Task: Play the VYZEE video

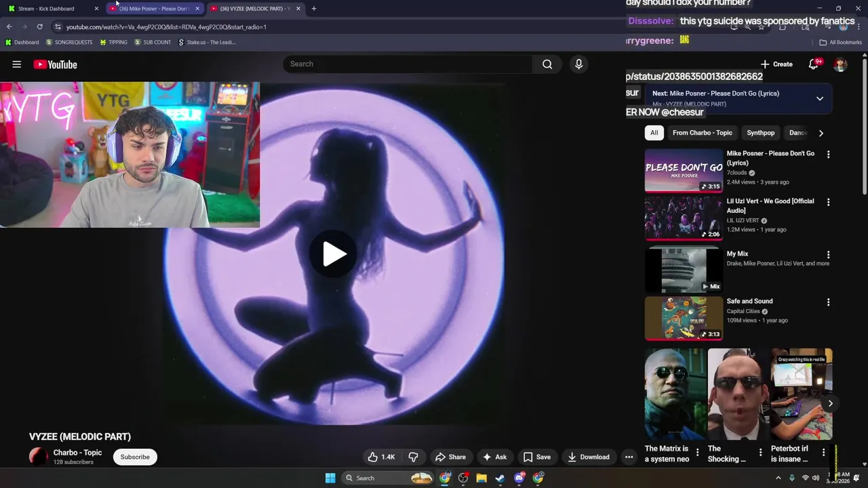Action: pyautogui.click(x=334, y=254)
